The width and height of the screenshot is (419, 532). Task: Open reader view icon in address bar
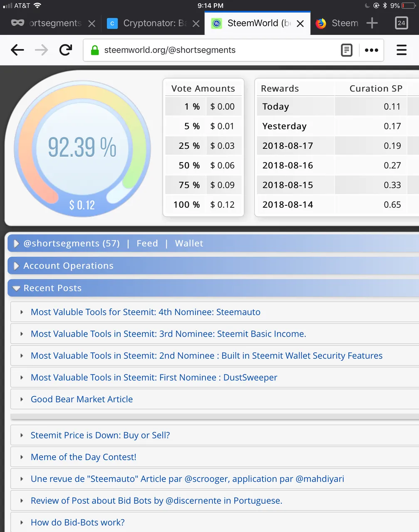(347, 50)
